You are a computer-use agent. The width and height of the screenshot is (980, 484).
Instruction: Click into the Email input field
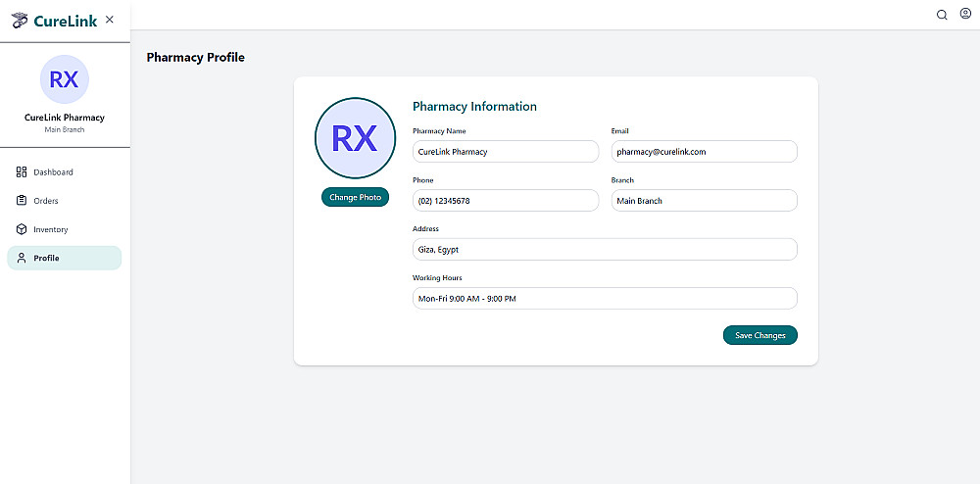(704, 152)
